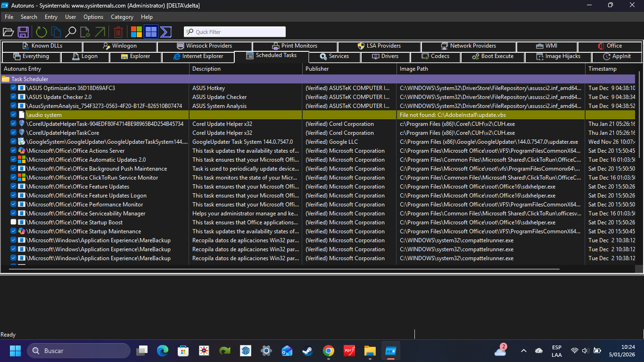Sort by the Description column header
The image size is (644, 362).
coord(246,69)
